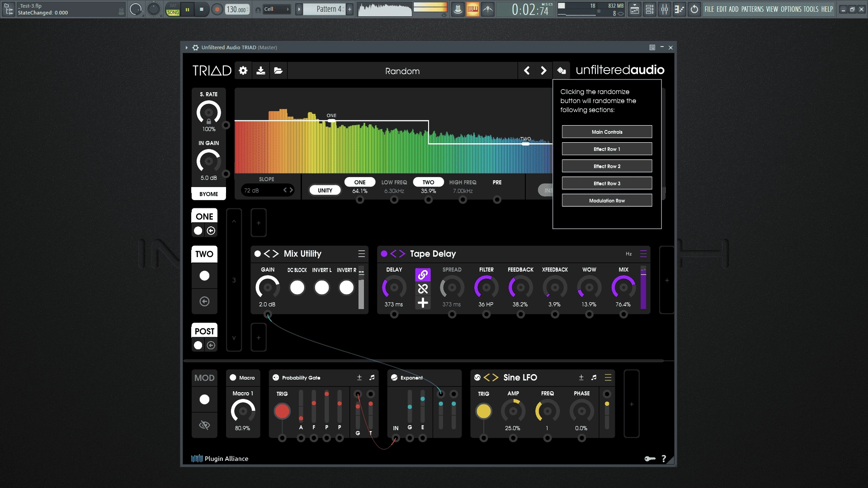This screenshot has height=488, width=868.
Task: Click effect row scroll up chevron
Action: tap(234, 221)
